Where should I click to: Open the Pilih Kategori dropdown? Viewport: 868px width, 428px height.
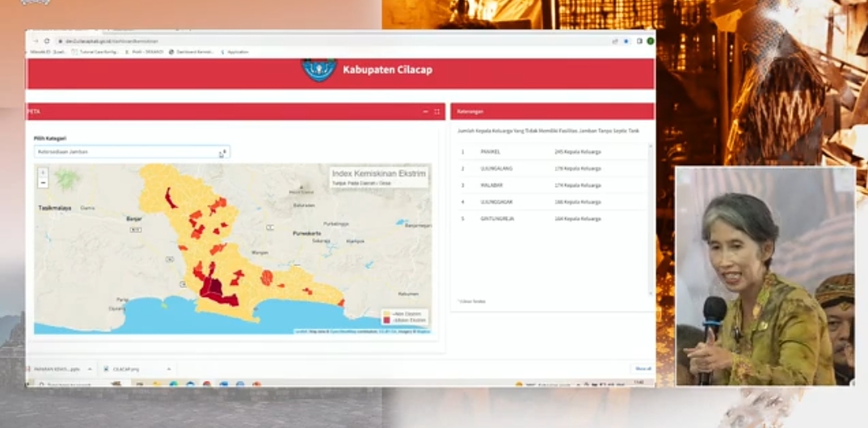point(132,152)
